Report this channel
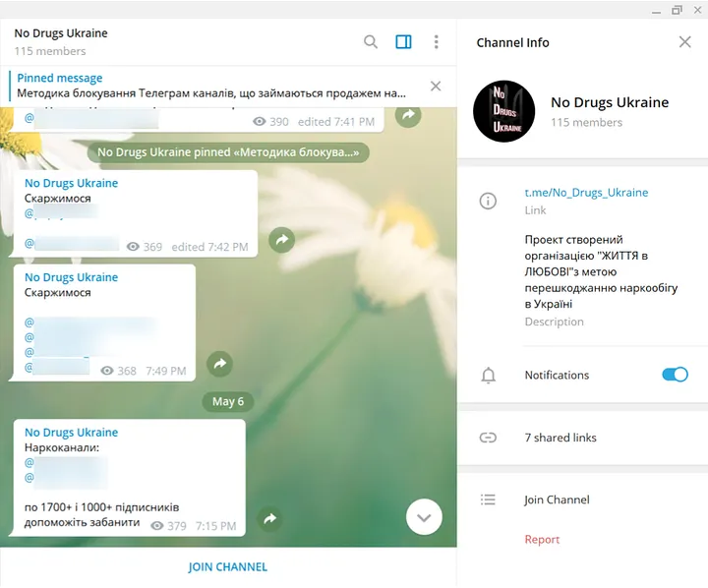The image size is (708, 588). pos(542,539)
